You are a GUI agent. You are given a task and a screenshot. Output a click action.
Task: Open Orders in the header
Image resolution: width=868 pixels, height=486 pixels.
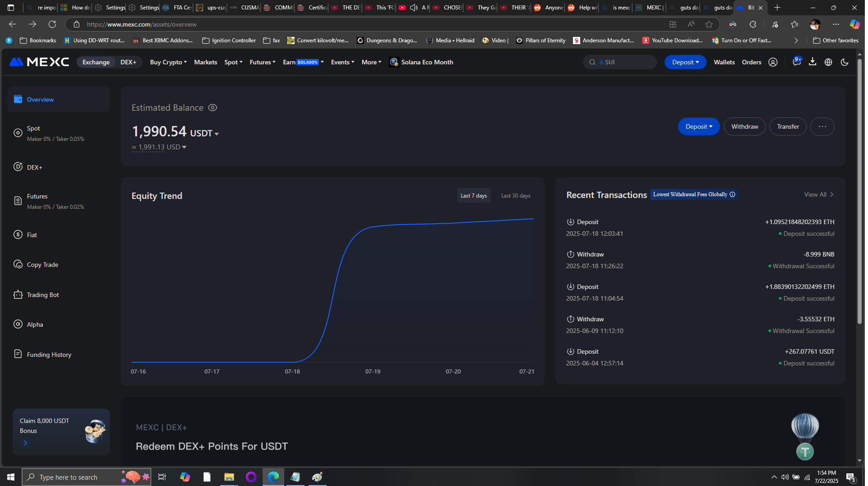(751, 62)
